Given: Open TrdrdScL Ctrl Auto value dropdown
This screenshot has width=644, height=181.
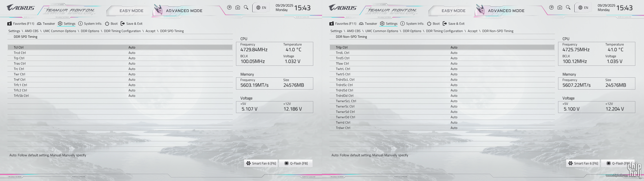Looking at the screenshot, I should pyautogui.click(x=454, y=79).
